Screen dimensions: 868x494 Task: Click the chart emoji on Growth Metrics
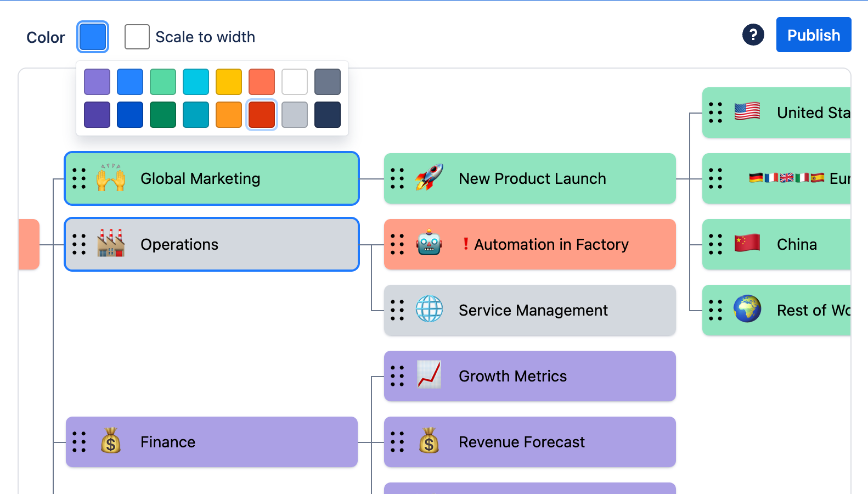(429, 374)
